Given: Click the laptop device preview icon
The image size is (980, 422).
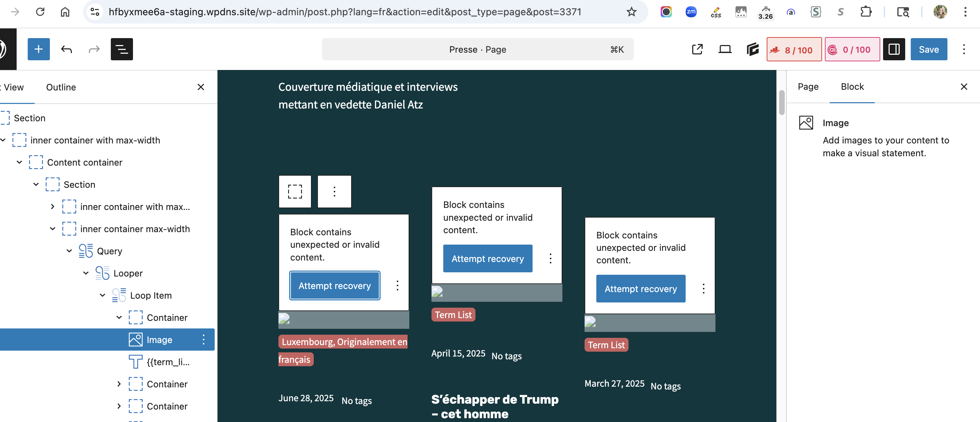Looking at the screenshot, I should [725, 49].
